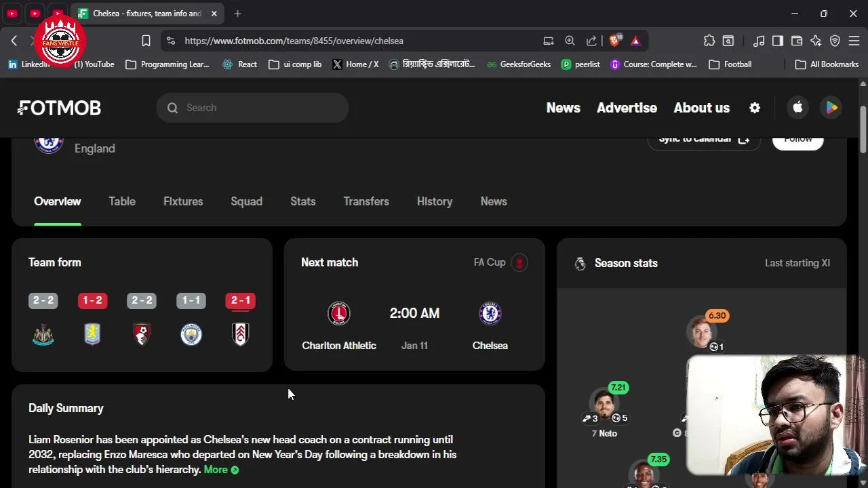
Task: Click the share page icon
Action: point(591,41)
